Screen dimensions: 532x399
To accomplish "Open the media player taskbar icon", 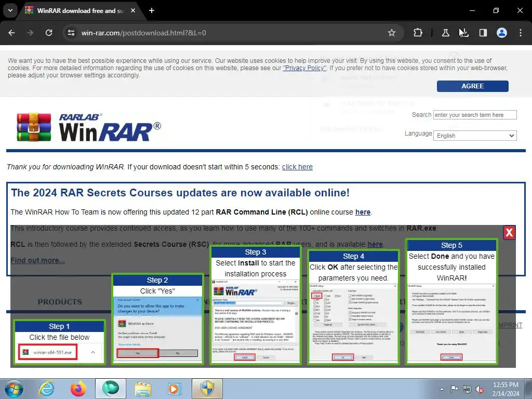I will point(175,389).
